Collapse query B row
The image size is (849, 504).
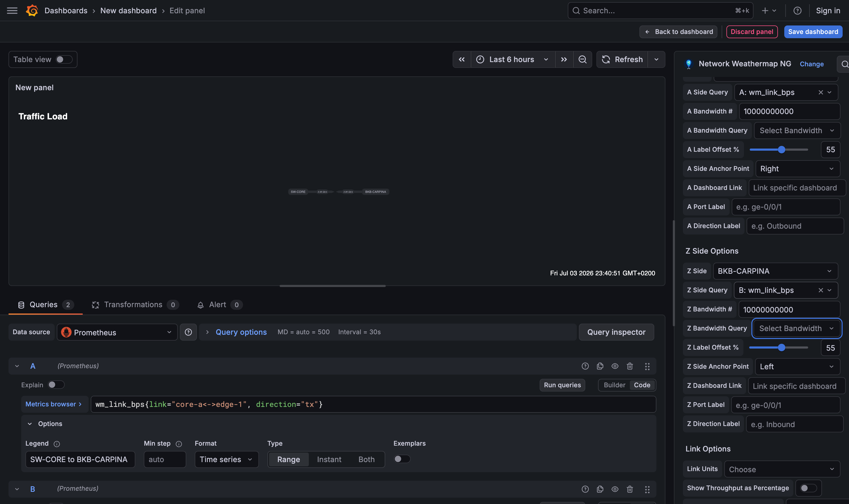pyautogui.click(x=17, y=489)
